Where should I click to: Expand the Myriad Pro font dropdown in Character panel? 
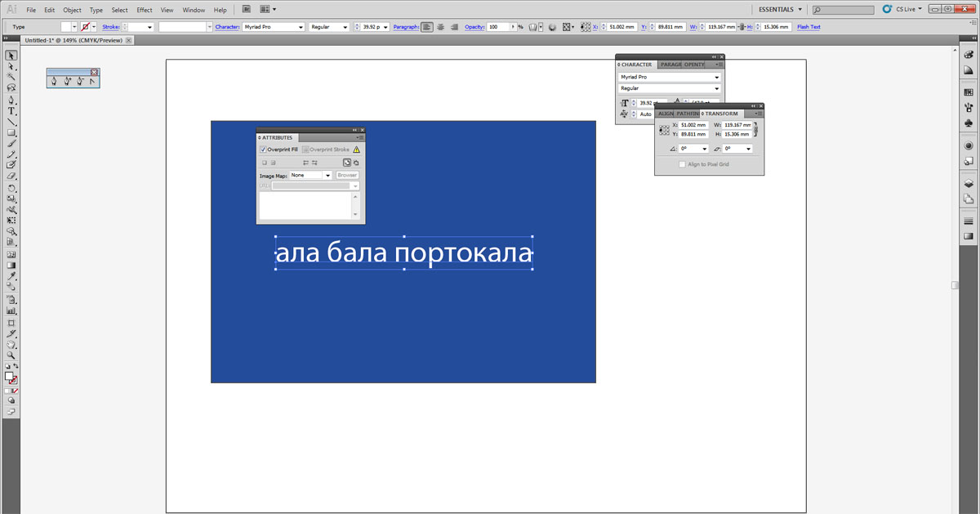[717, 77]
